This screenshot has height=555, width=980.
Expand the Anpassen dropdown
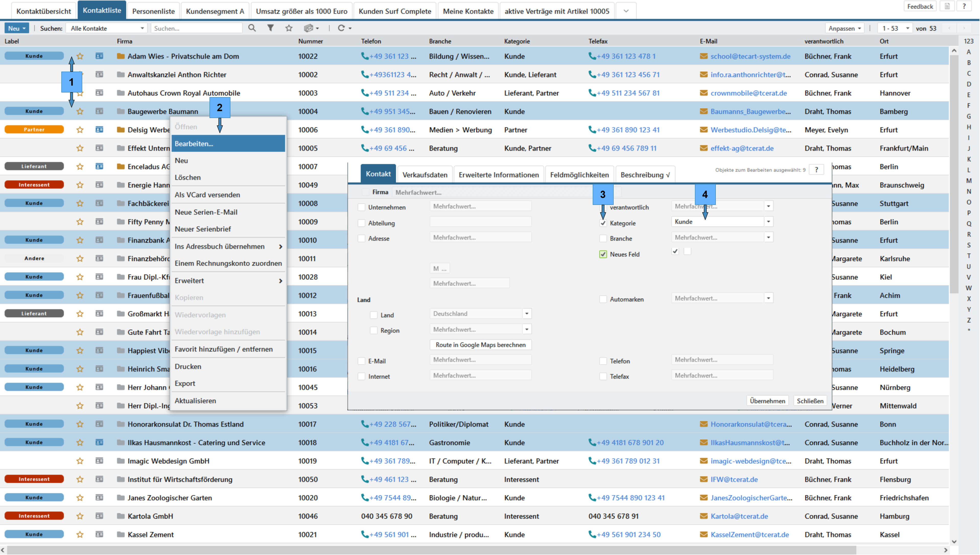844,28
